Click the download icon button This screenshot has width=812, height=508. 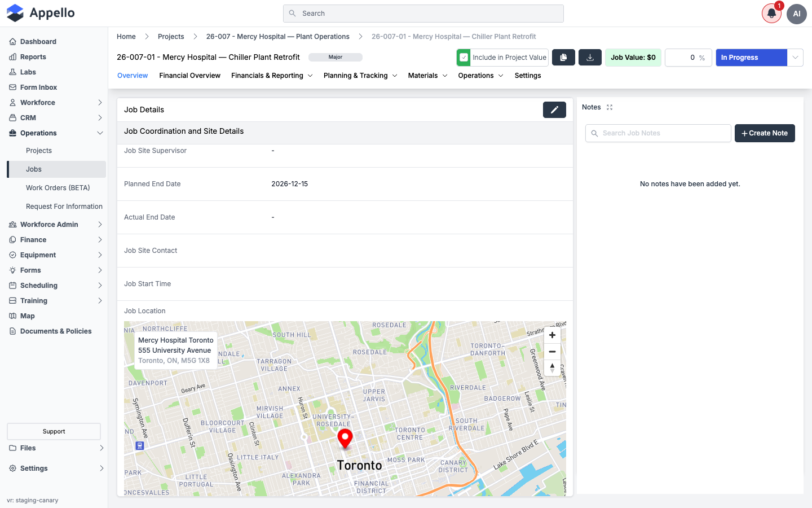[590, 58]
